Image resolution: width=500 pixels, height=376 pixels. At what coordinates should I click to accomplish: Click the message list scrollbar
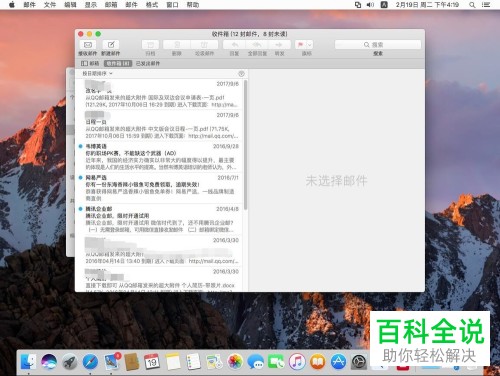pos(246,145)
